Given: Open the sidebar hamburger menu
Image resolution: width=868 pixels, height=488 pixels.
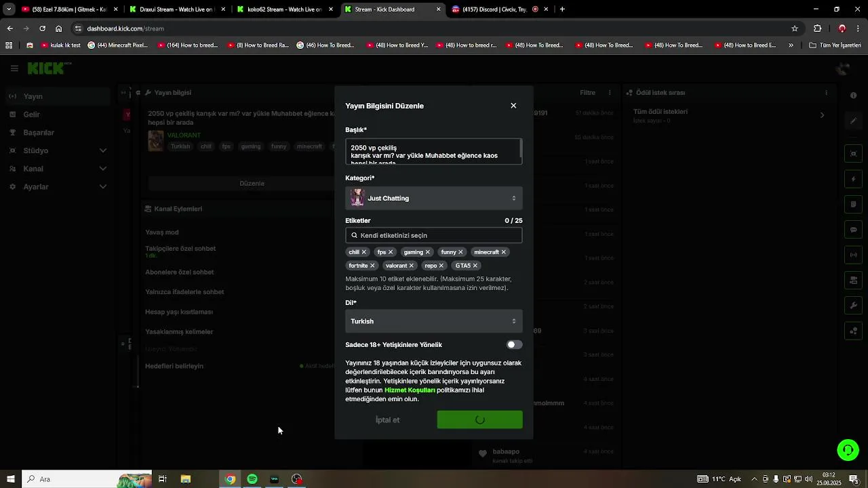Looking at the screenshot, I should point(14,68).
